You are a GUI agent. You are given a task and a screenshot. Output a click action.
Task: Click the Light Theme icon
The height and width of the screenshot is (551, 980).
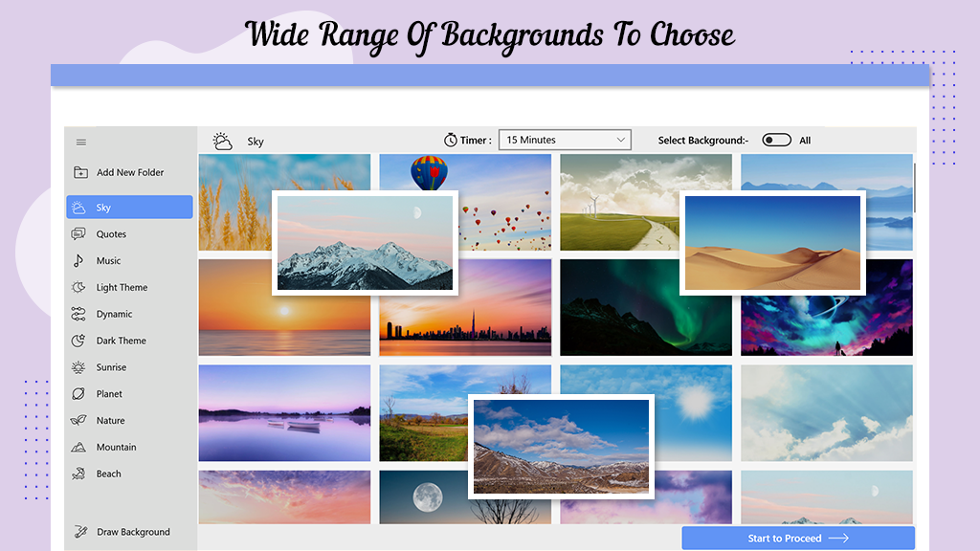78,287
